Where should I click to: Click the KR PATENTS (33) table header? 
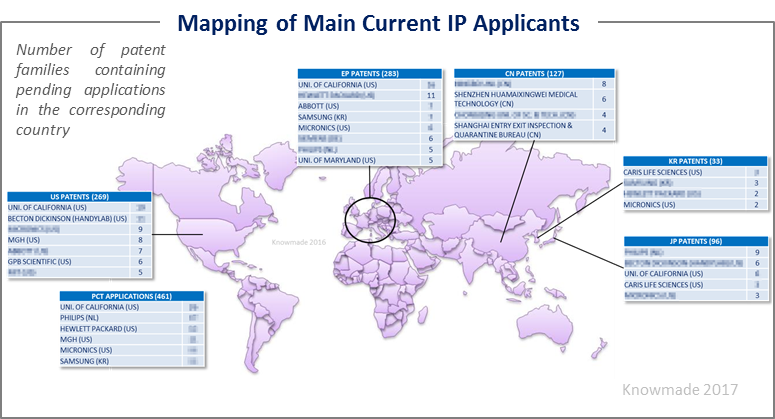pyautogui.click(x=695, y=161)
